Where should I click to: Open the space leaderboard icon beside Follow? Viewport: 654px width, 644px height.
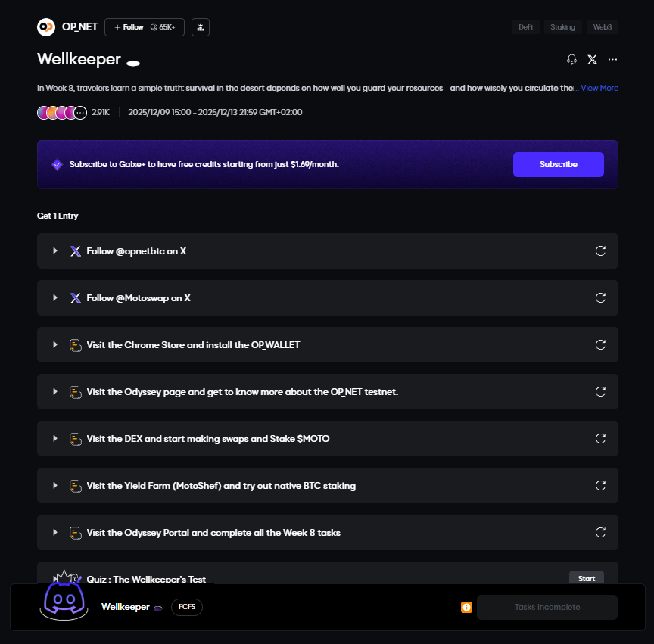(201, 27)
